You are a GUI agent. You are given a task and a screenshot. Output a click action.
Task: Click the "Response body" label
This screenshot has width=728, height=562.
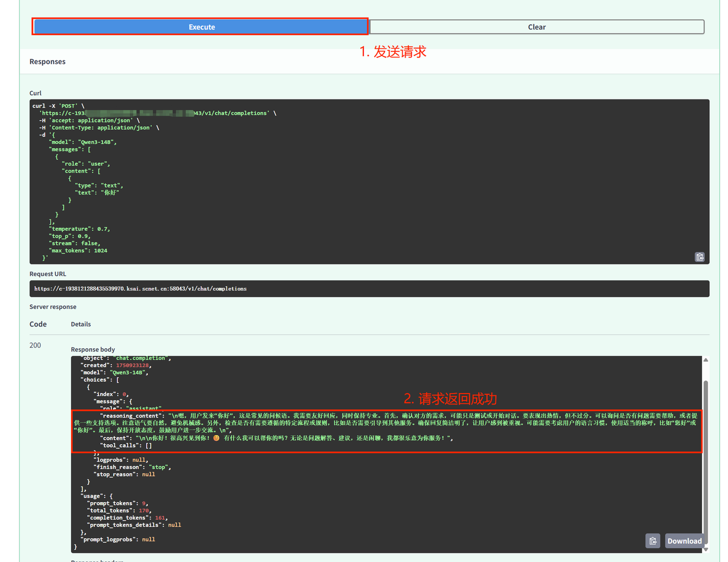(93, 349)
